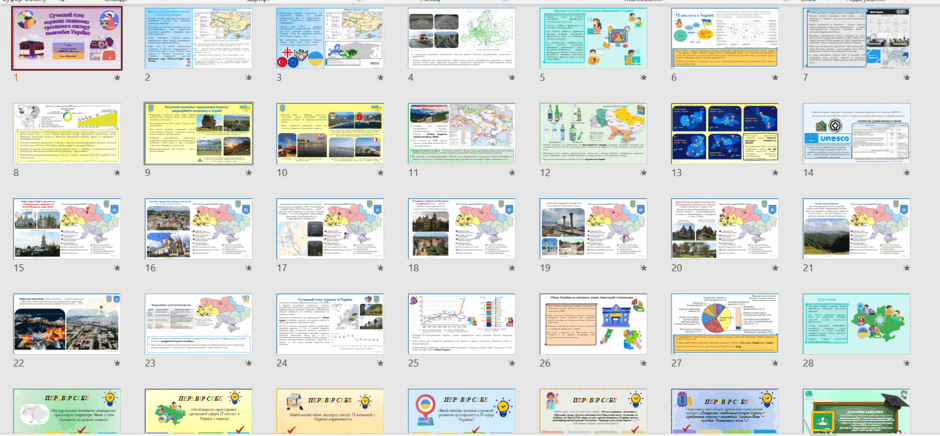Click the transition star icon under slide 1

[117, 77]
